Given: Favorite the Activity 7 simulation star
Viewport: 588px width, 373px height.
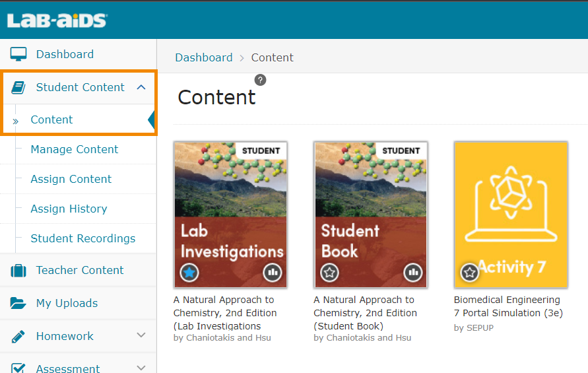Looking at the screenshot, I should click(469, 271).
